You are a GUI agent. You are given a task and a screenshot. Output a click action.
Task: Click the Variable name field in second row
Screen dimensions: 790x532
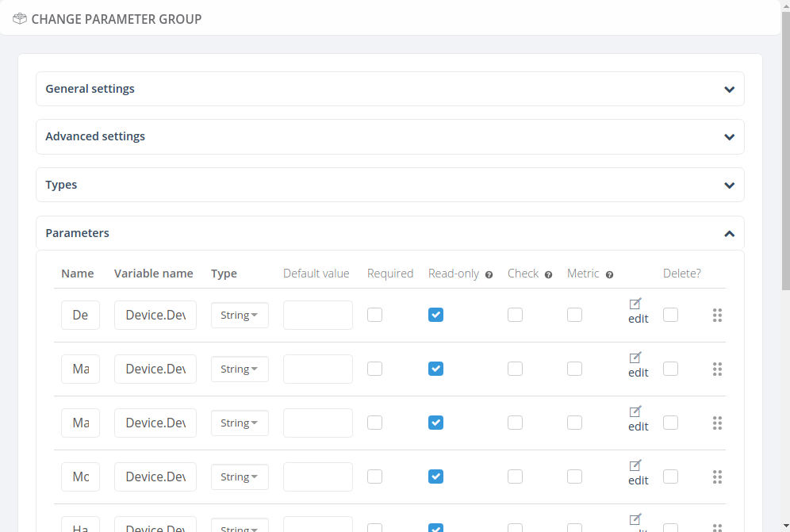point(155,369)
